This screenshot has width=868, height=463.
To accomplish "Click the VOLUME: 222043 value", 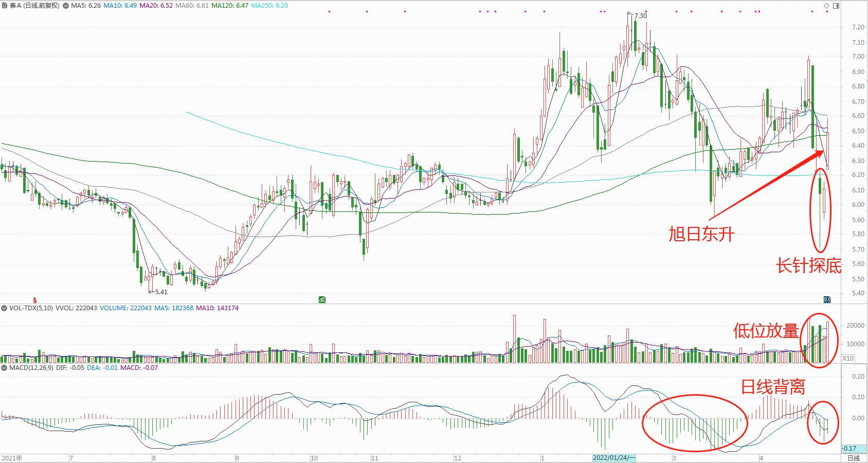I will (125, 308).
